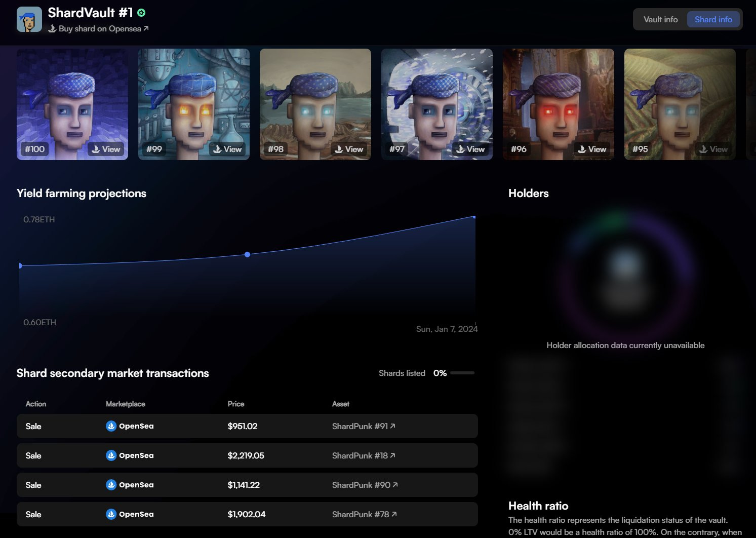Open ShardPunk #90 asset link
The image size is (756, 538).
365,485
